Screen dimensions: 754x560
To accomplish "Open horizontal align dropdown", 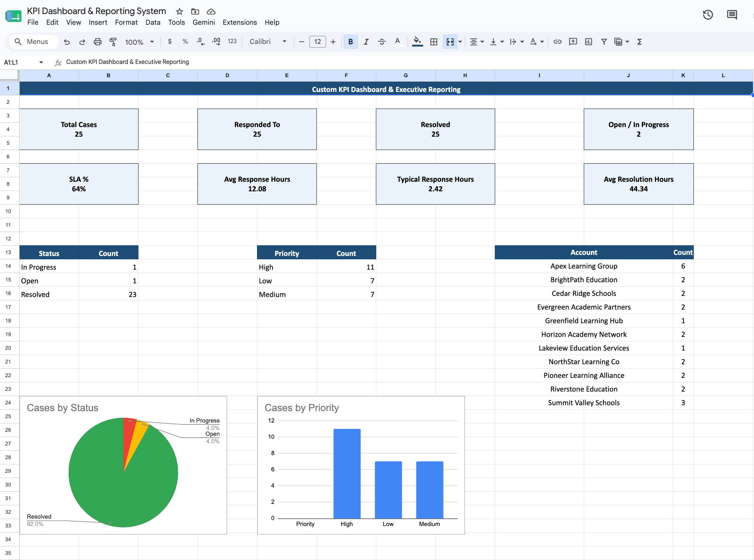I will click(x=477, y=42).
